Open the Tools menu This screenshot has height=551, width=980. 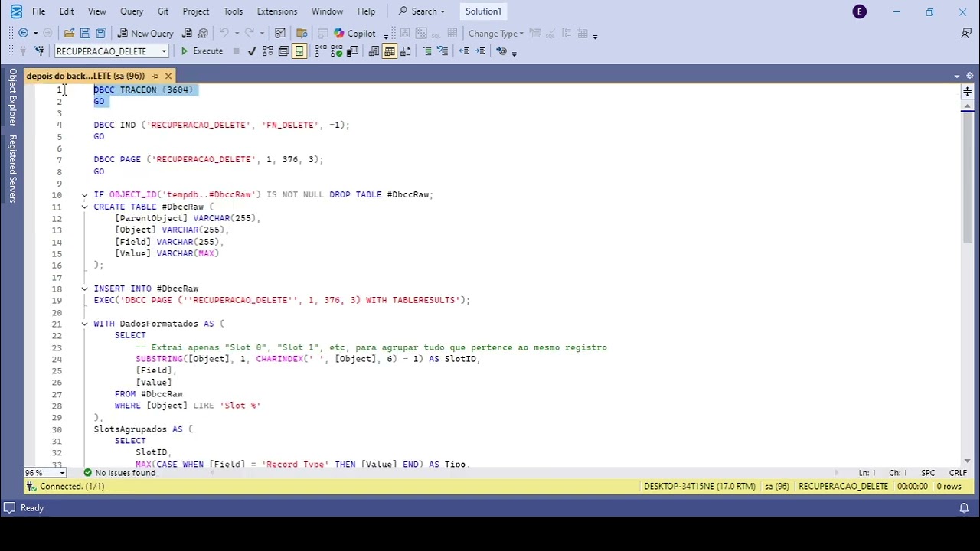pos(233,11)
